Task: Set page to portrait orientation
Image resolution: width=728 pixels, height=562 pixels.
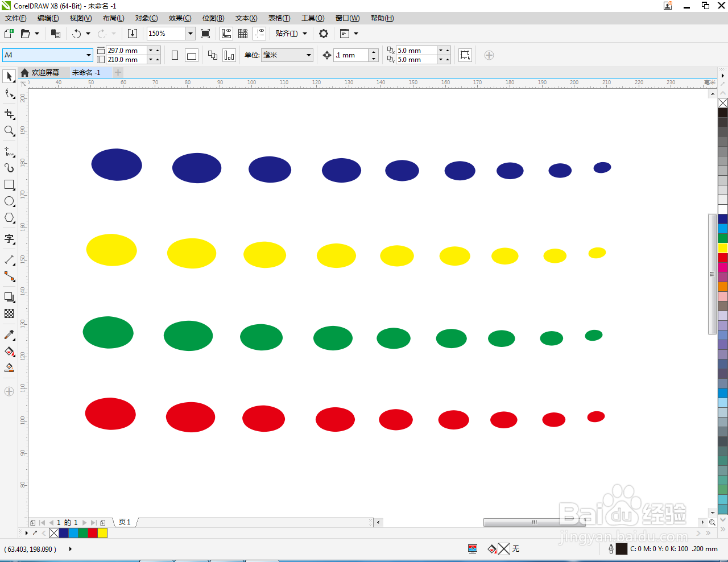Action: [175, 55]
